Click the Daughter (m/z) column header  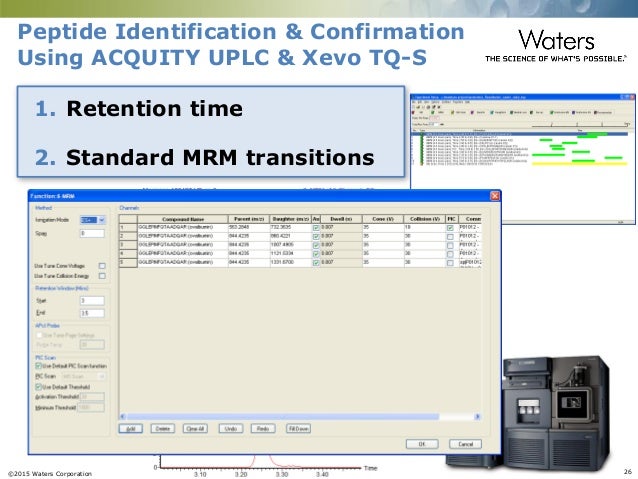click(x=291, y=219)
